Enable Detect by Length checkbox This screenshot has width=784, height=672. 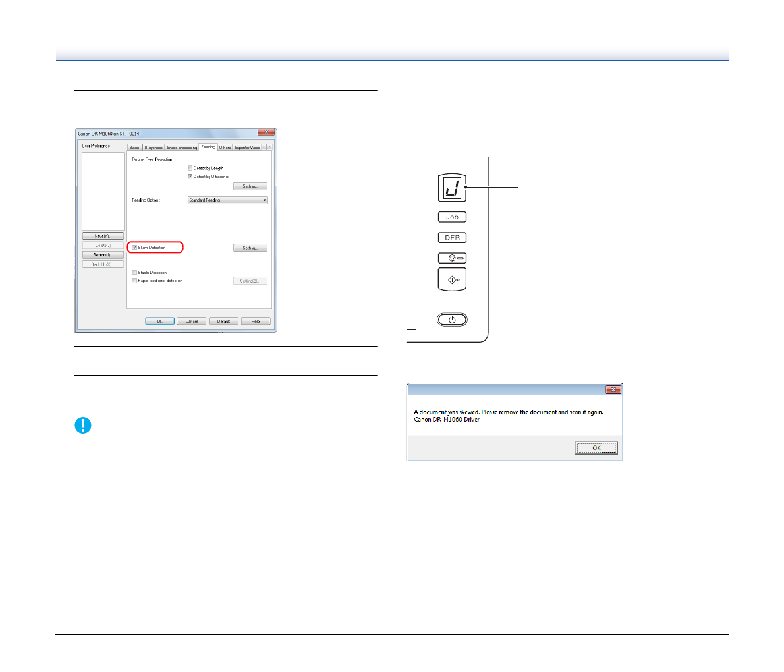190,169
